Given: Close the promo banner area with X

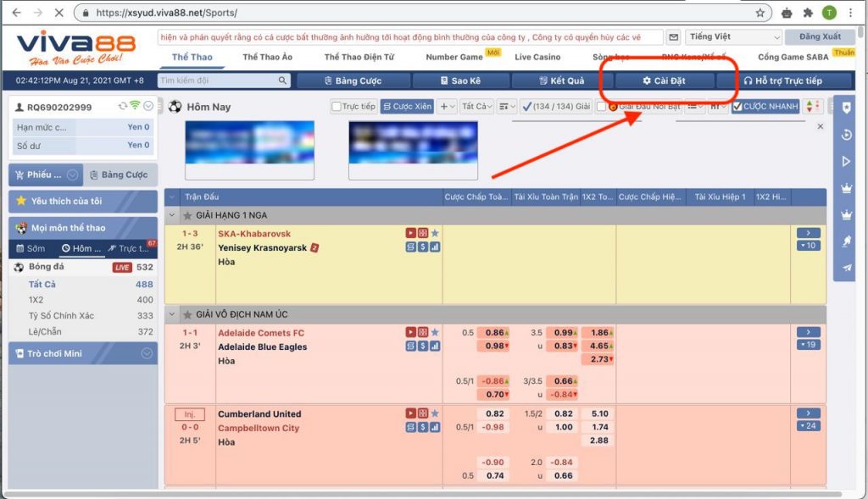Looking at the screenshot, I should (821, 126).
